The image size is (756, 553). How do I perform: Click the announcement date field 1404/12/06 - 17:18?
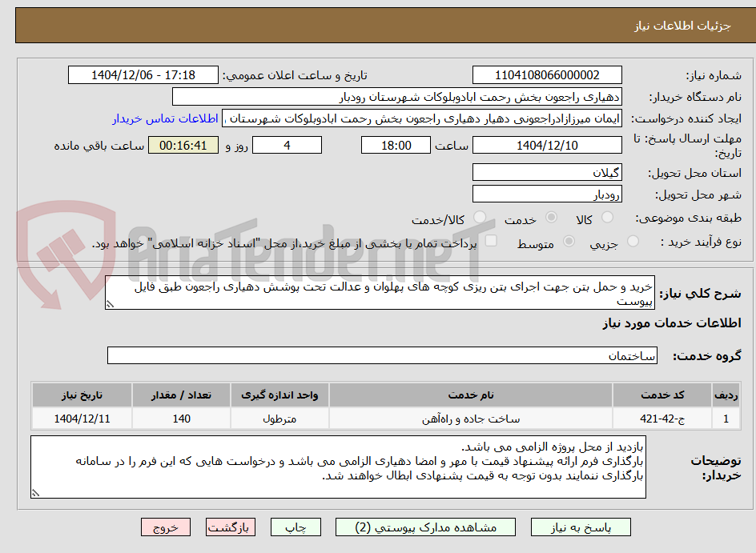(x=143, y=75)
